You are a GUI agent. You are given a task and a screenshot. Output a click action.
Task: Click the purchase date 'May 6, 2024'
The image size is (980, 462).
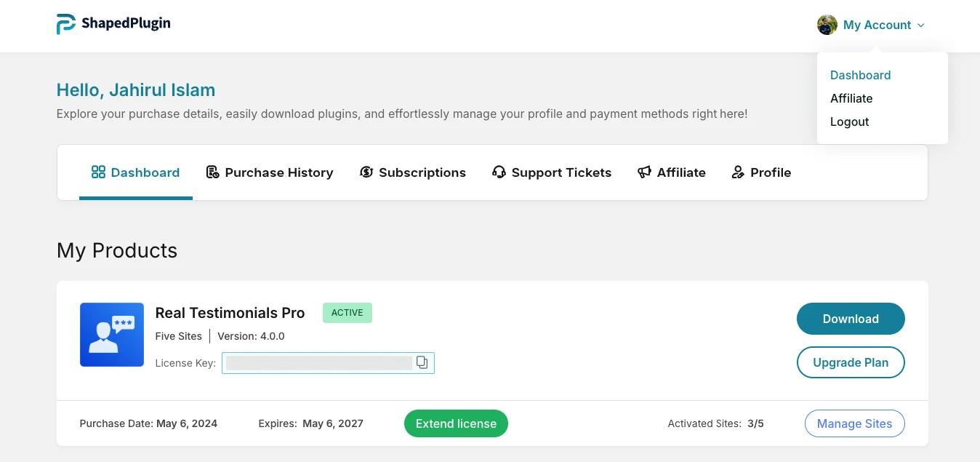[187, 423]
